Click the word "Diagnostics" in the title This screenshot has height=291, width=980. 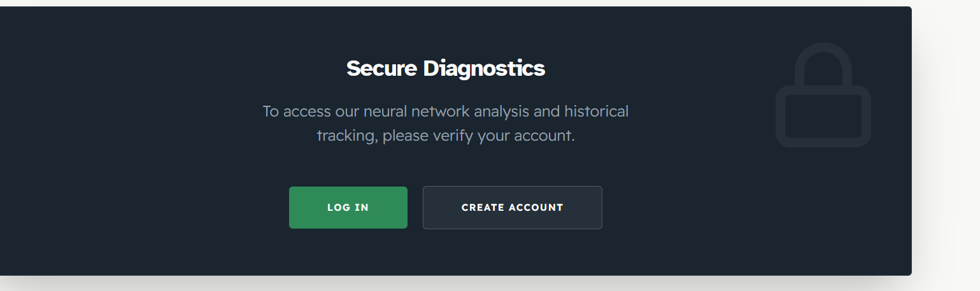pyautogui.click(x=485, y=69)
